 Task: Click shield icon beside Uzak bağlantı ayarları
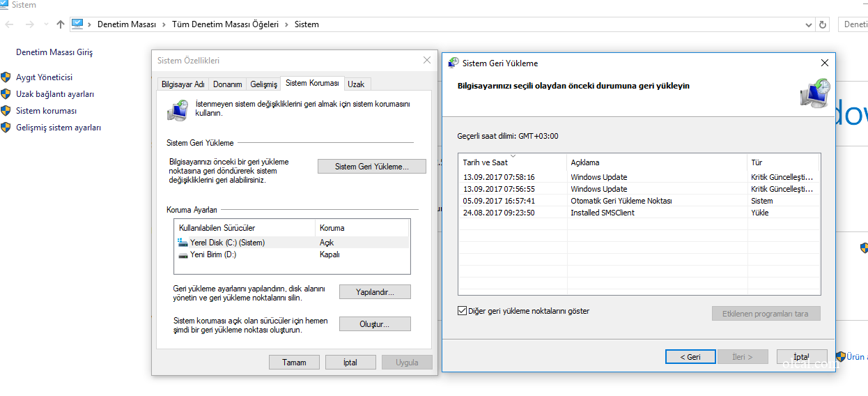coord(6,94)
